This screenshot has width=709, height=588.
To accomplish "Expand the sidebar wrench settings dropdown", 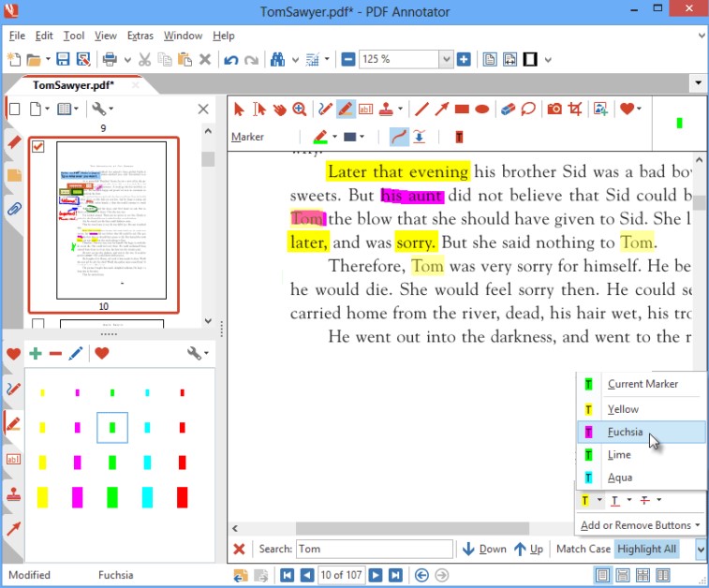I will pyautogui.click(x=111, y=109).
